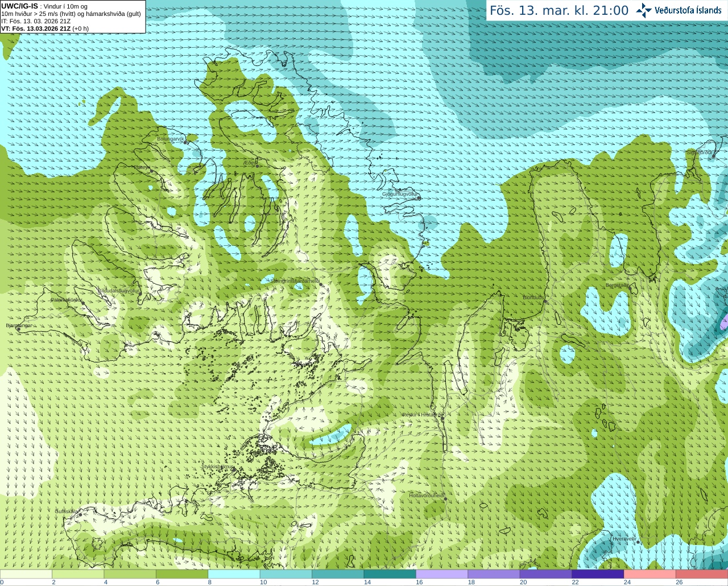Viewport: 728px width, 586px height.
Task: Click the 'VT: Fös. 13.03.2026 21Z (+0 h)' line
Action: [45, 28]
